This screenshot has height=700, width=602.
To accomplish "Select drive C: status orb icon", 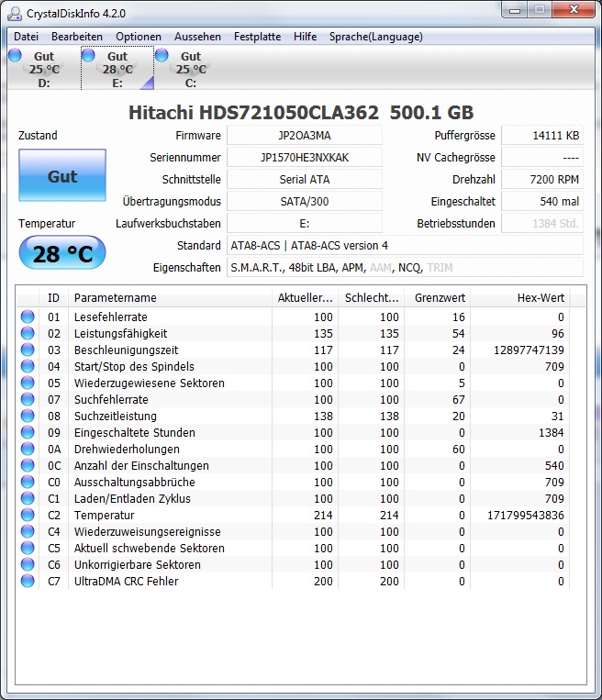I will click(162, 55).
